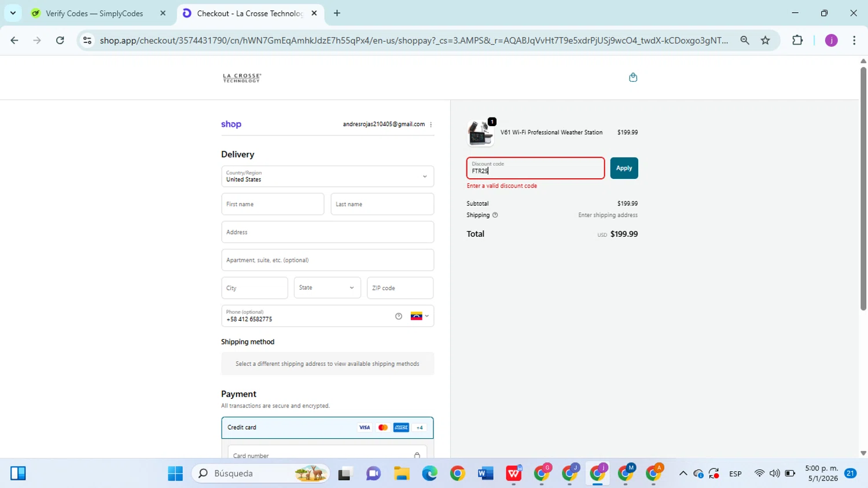Select the Checkout - La Crosse Technology tab

point(249,13)
